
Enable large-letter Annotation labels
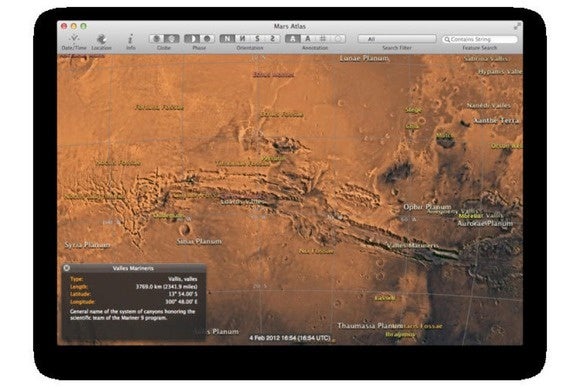click(293, 38)
